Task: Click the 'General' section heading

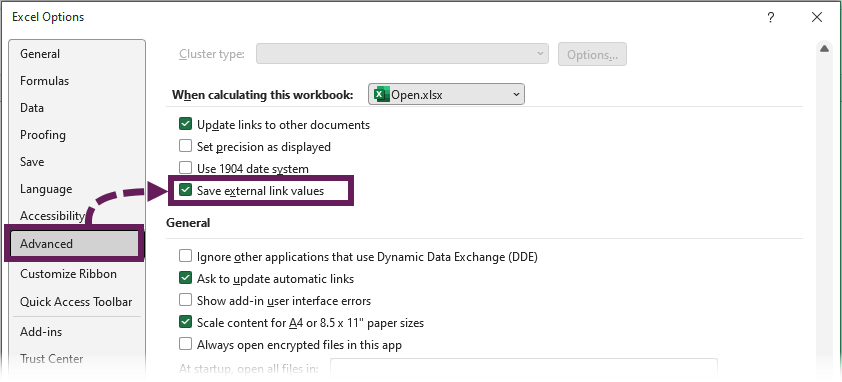Action: pyautogui.click(x=188, y=222)
